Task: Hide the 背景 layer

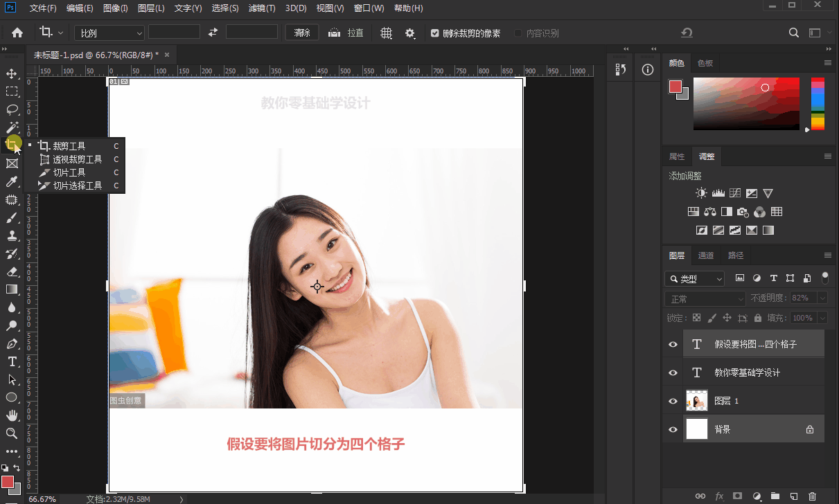Action: (673, 429)
